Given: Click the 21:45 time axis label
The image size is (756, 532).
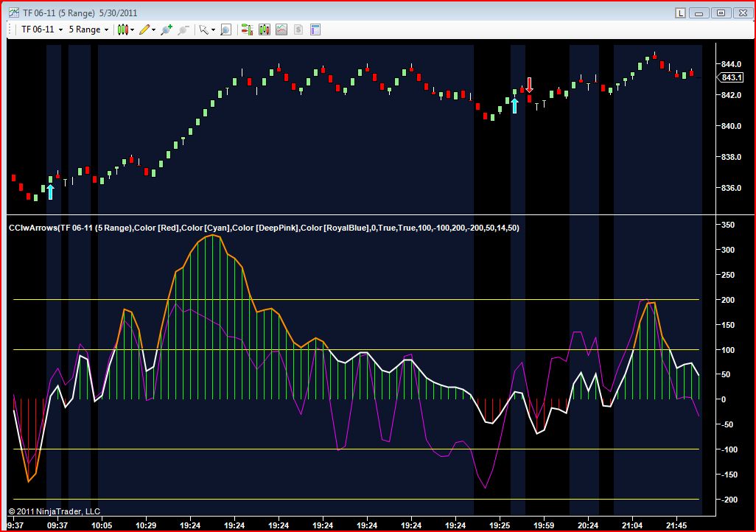Looking at the screenshot, I should (x=676, y=525).
